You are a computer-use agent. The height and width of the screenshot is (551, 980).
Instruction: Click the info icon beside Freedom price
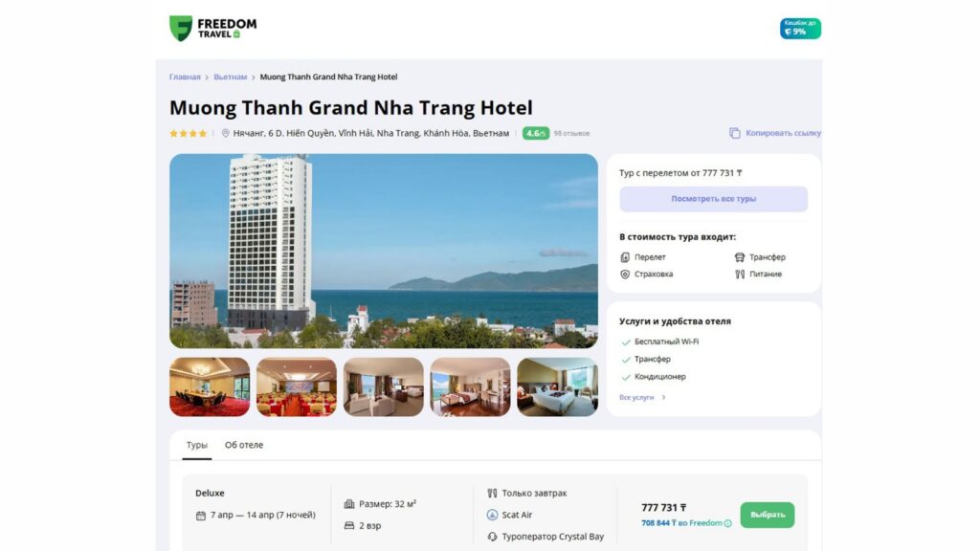point(727,523)
